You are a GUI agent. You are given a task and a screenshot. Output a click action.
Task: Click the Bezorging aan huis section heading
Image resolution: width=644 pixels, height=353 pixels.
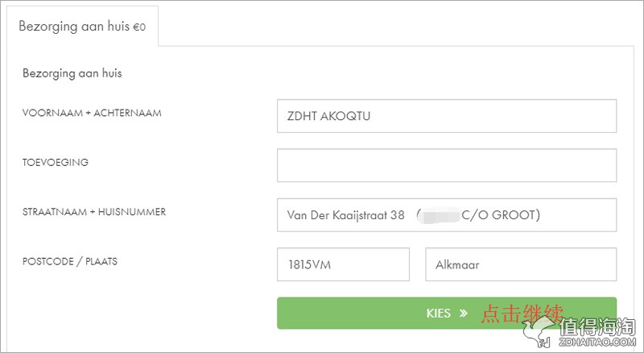(72, 73)
